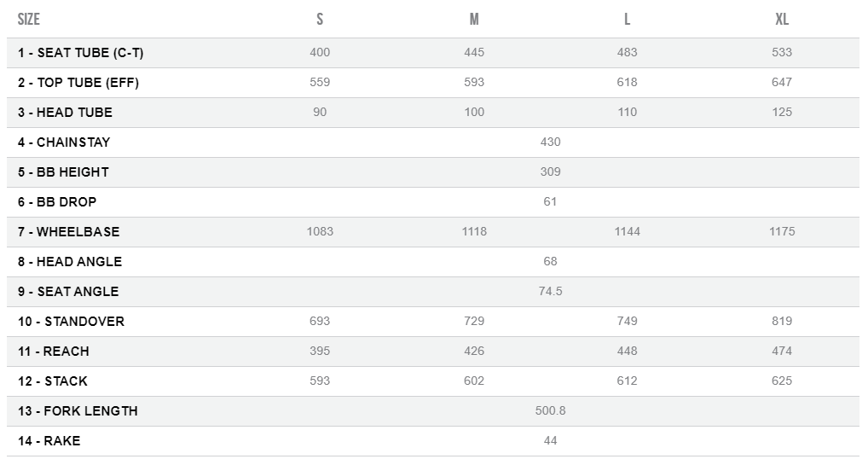Click the TOP TUBE value 647 for XL
Screen dimensions: 868x465
(782, 83)
